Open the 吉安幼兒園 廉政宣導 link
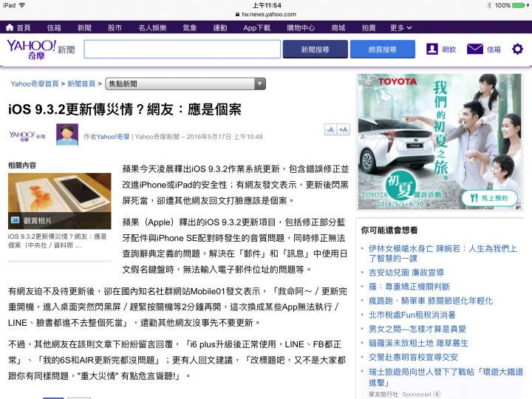Viewport: 532px width, 399px height. click(x=406, y=273)
